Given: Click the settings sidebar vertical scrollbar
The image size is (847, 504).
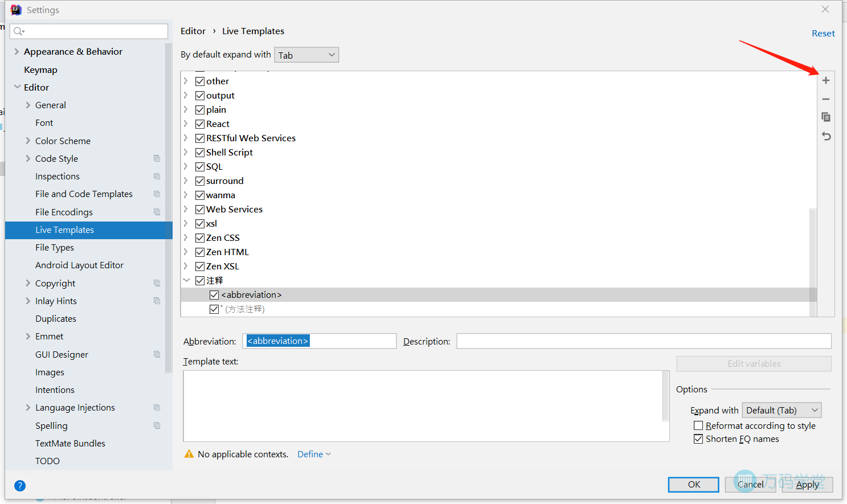Looking at the screenshot, I should pos(169,208).
